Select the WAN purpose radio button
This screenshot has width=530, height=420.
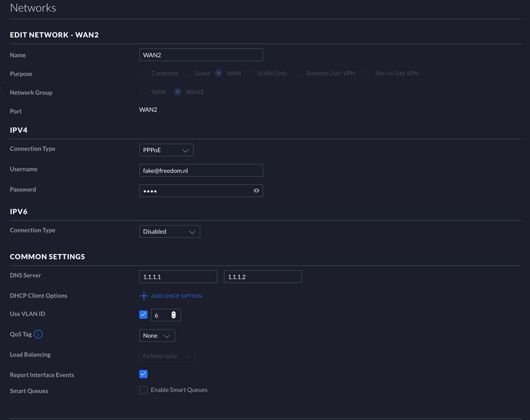point(219,73)
